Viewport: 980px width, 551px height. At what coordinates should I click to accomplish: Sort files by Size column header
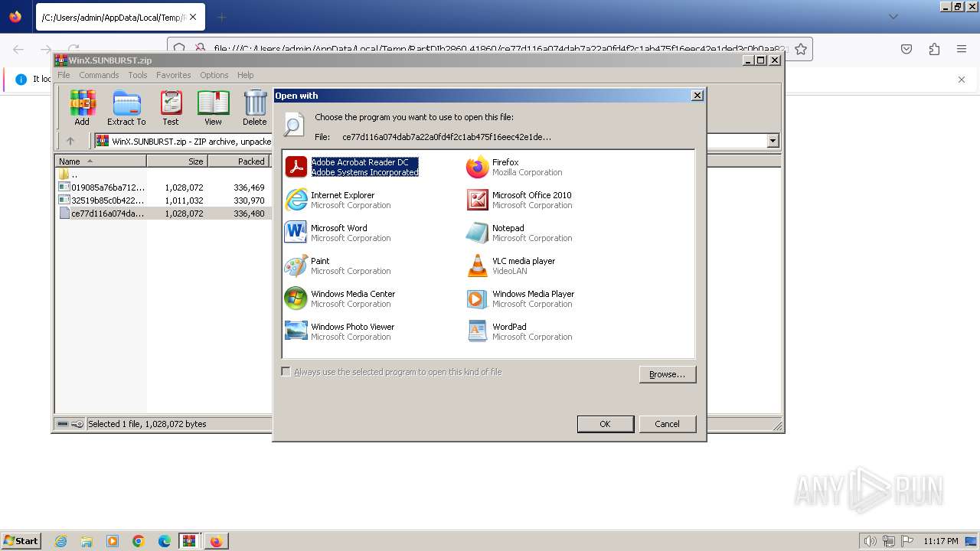pos(177,161)
